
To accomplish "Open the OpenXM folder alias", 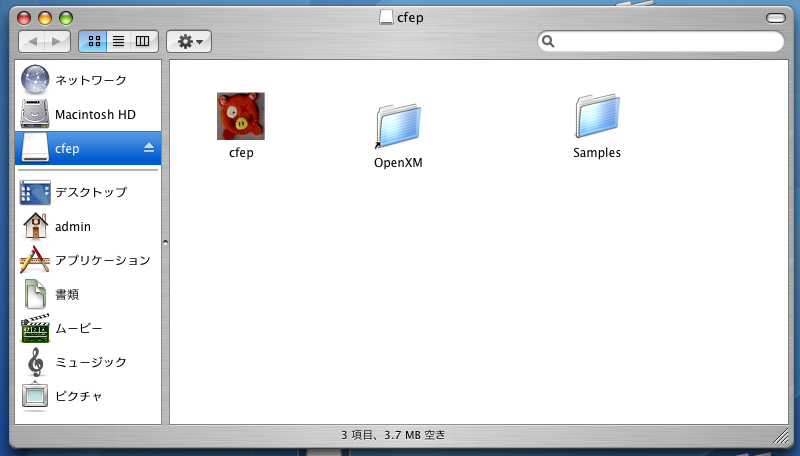I will pos(398,126).
